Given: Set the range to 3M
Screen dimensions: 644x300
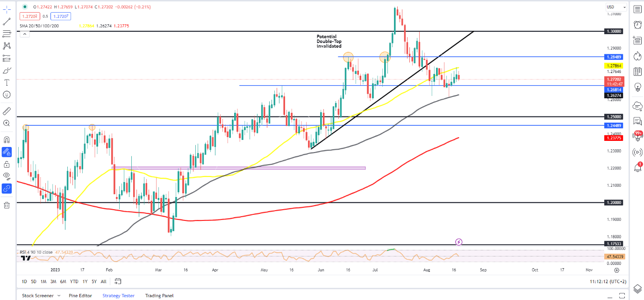Looking at the screenshot, I should click(53, 282).
